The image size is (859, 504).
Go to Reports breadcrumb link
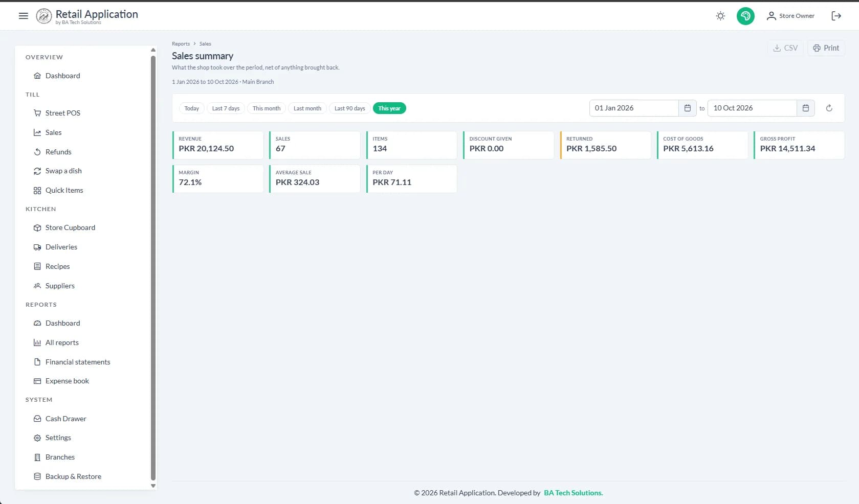pos(181,44)
